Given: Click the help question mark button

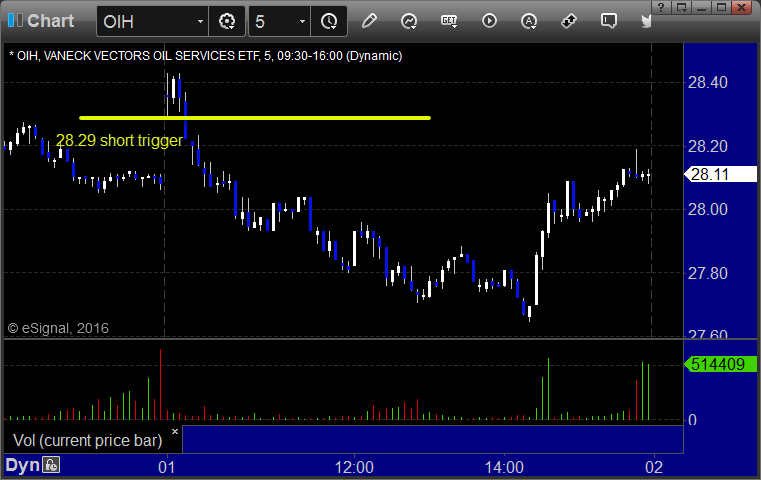Looking at the screenshot, I should (x=661, y=7).
